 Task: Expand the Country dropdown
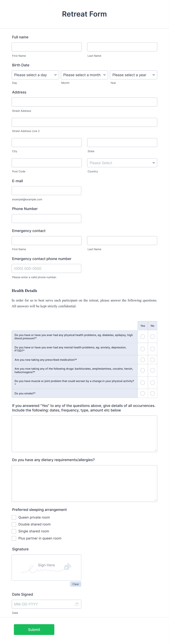click(x=122, y=163)
